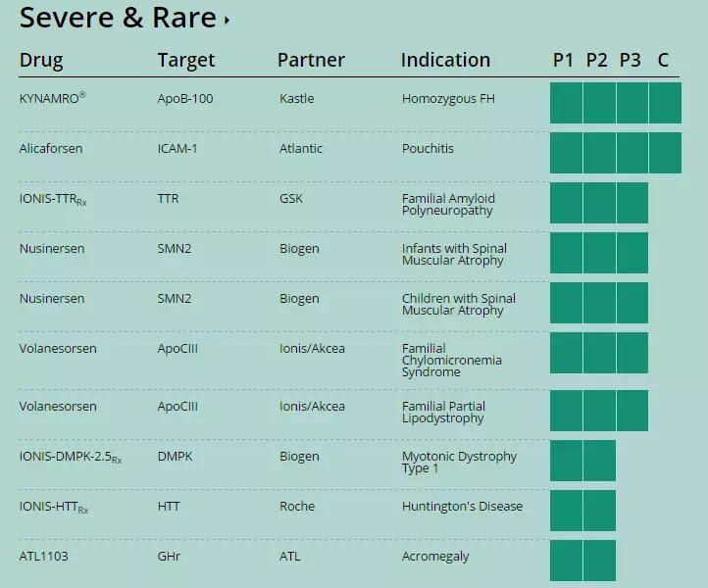Click Infants with Spinal Muscular Atrophy
This screenshot has height=588, width=708.
click(454, 255)
